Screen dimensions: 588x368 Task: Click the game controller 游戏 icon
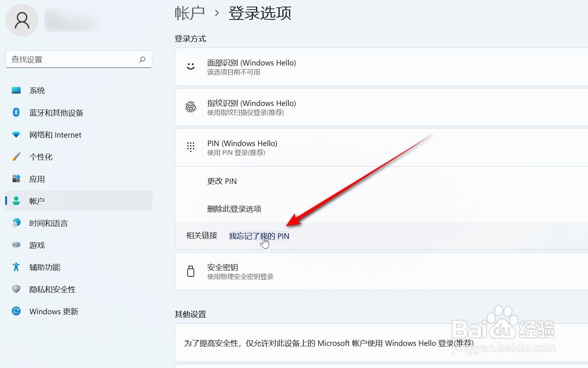tap(16, 245)
